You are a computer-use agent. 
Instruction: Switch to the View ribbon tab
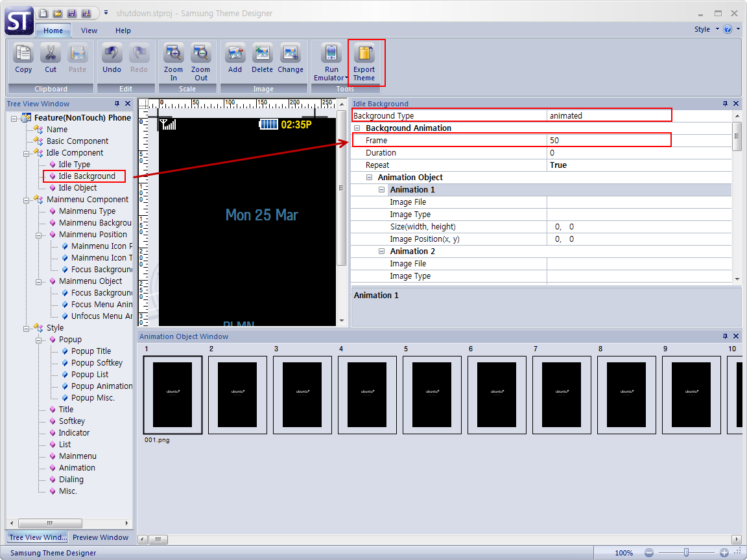89,30
